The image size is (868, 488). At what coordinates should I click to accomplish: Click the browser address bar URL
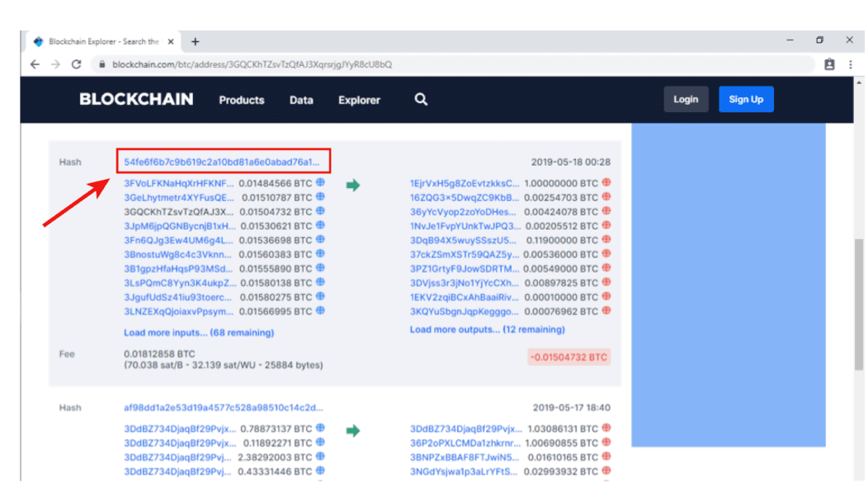(x=252, y=64)
